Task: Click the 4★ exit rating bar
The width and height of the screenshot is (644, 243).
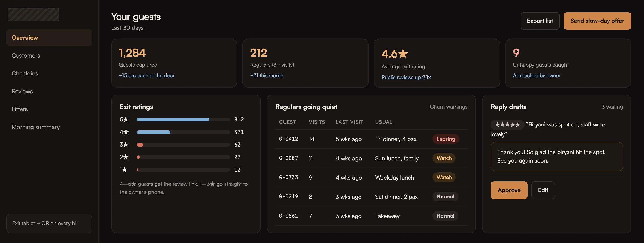Action: pos(183,132)
